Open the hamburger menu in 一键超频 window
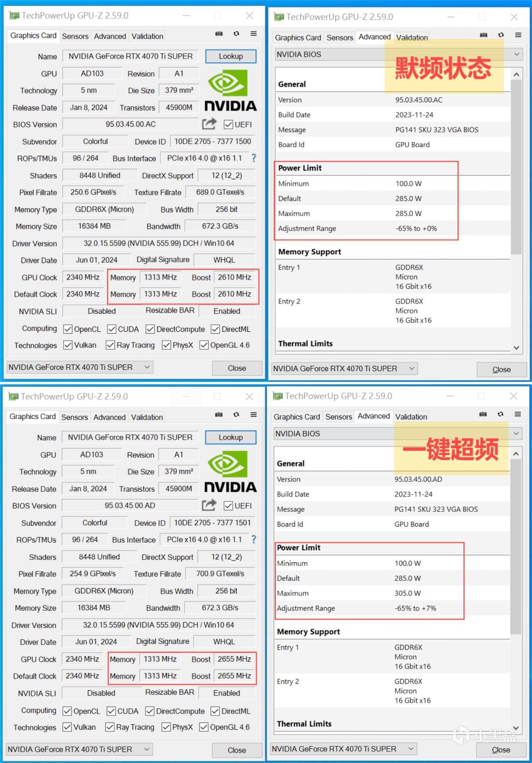This screenshot has height=763, width=532. 517,414
